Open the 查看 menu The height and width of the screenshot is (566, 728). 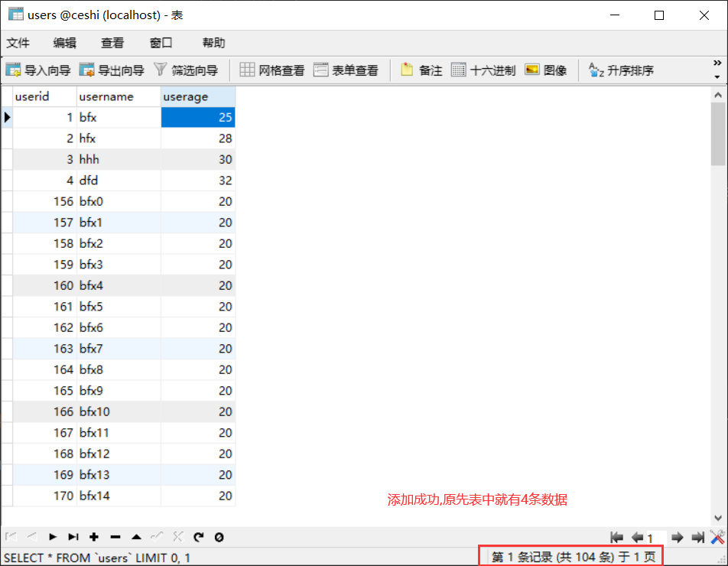point(112,43)
